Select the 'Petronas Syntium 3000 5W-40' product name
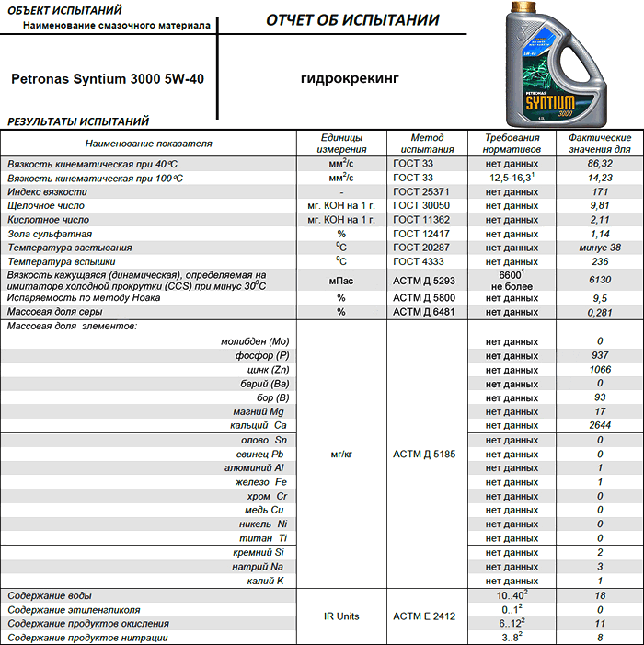644x645 pixels. tap(108, 78)
